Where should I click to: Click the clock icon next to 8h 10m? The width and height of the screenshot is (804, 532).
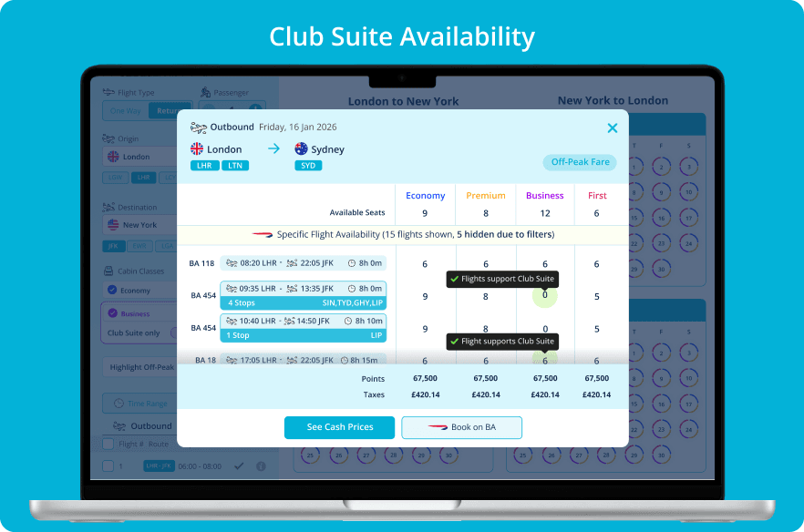coord(348,321)
